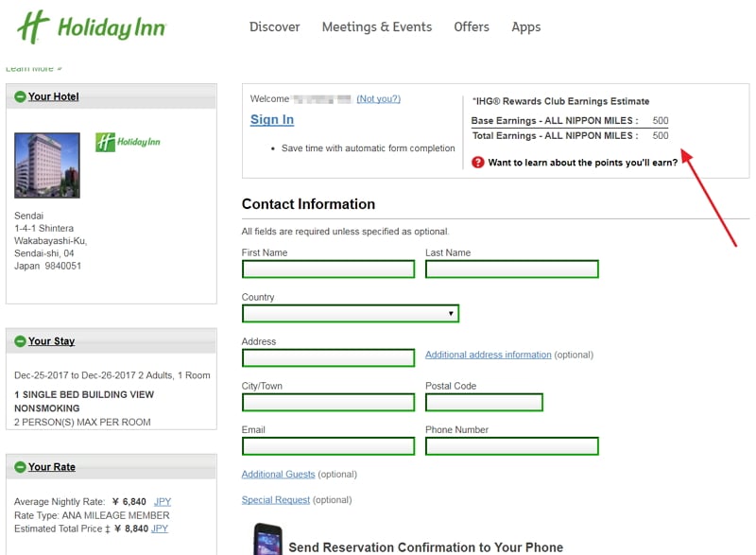Collapse the Your Stay section icon
756x555 pixels.
pos(20,341)
